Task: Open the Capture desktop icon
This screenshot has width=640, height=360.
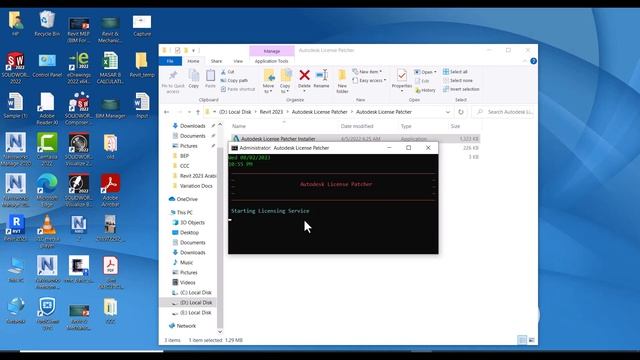Action: tap(142, 25)
